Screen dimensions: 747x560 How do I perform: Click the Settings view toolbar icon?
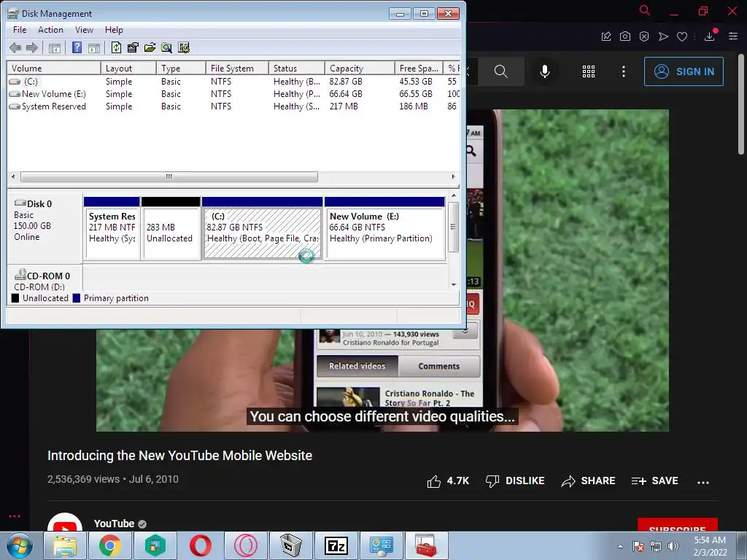coord(184,47)
